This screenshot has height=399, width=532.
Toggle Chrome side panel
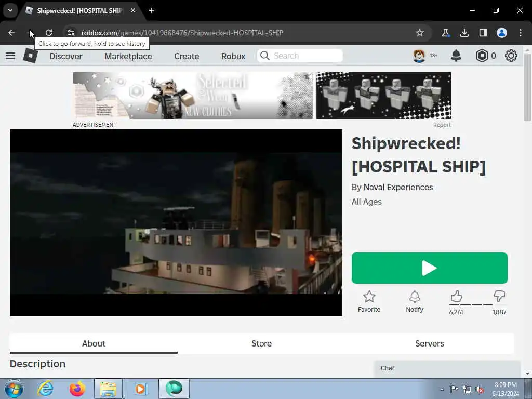point(483,33)
